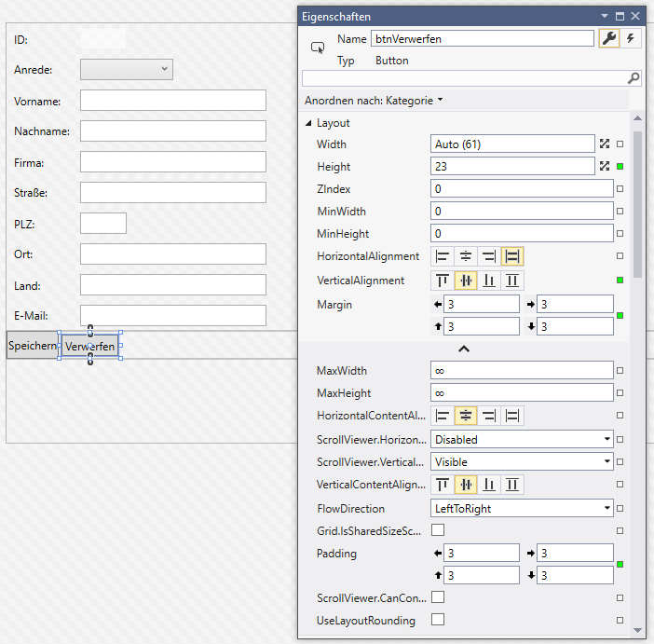654x644 pixels.
Task: Click the Name field containing btnVerwerfen
Action: click(x=482, y=38)
